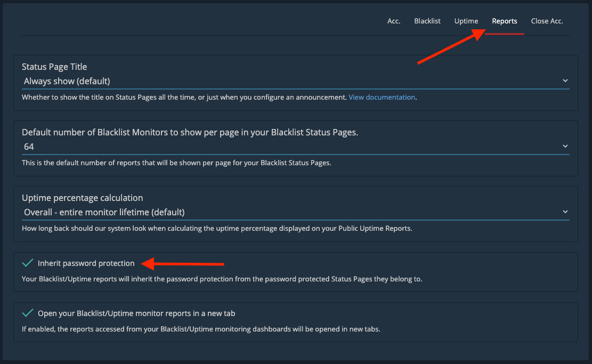Click chevron of the Uptime percentage calculation
592x364 pixels.
click(x=565, y=212)
